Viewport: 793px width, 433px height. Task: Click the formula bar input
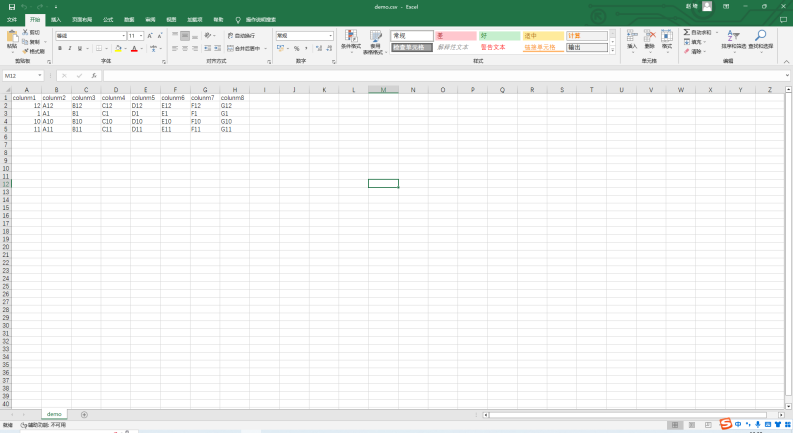(445, 75)
